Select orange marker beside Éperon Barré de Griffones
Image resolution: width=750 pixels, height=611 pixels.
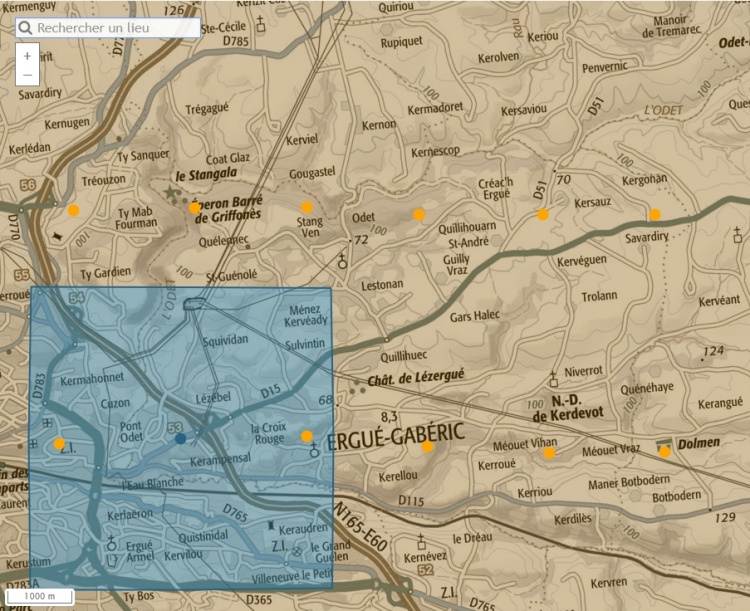coord(195,208)
